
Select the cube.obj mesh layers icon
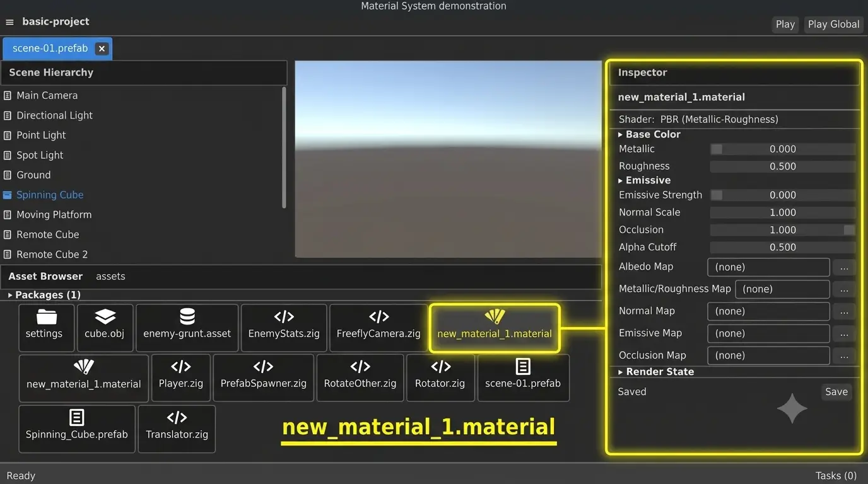(105, 316)
